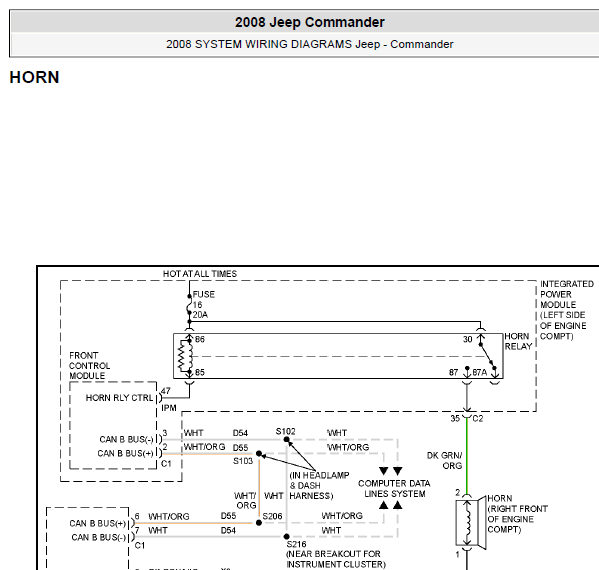599x570 pixels.
Task: Click the 'S103' splice label
Action: click(x=243, y=461)
